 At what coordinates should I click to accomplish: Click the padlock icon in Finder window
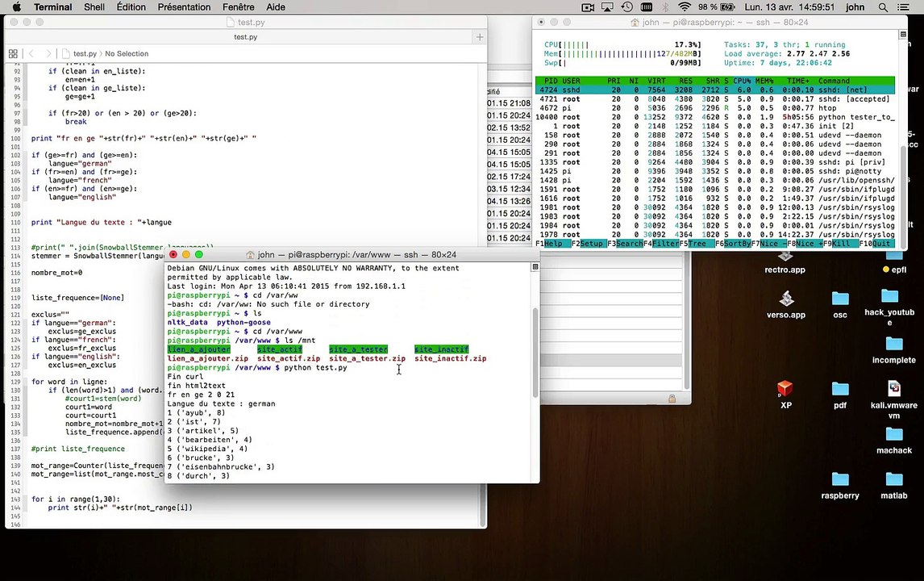pos(672,399)
